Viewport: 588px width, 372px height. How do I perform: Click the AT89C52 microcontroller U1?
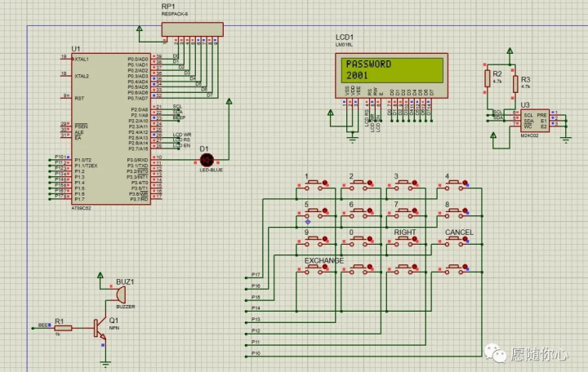pos(111,129)
